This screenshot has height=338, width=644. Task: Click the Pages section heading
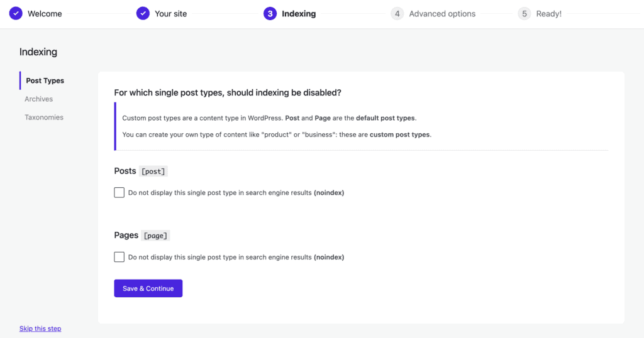pyautogui.click(x=126, y=235)
